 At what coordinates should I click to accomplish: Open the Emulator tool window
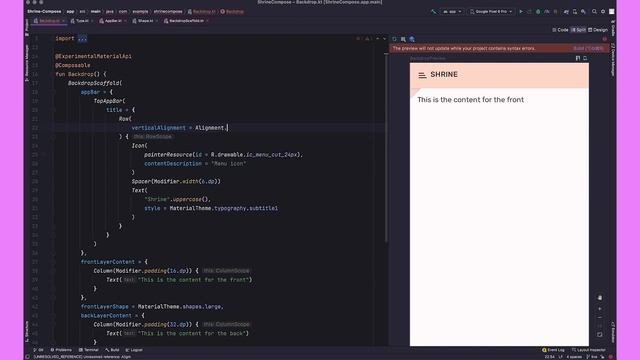pyautogui.click(x=613, y=333)
